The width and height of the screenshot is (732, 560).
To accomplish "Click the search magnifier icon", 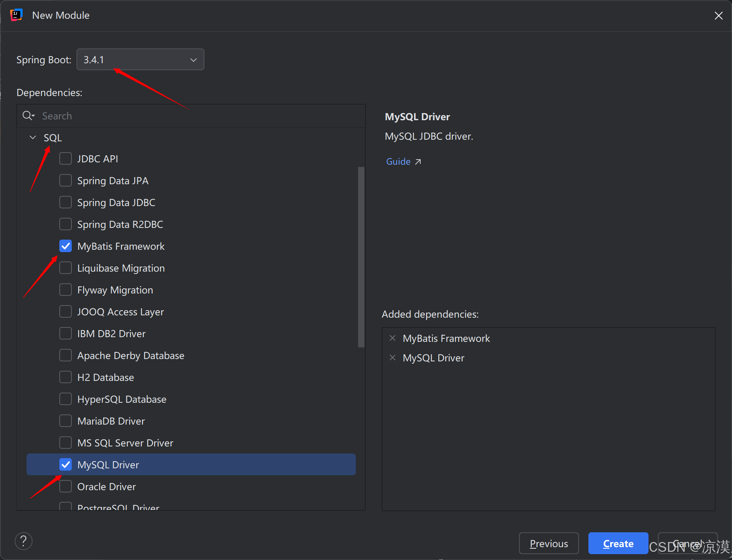I will 28,116.
